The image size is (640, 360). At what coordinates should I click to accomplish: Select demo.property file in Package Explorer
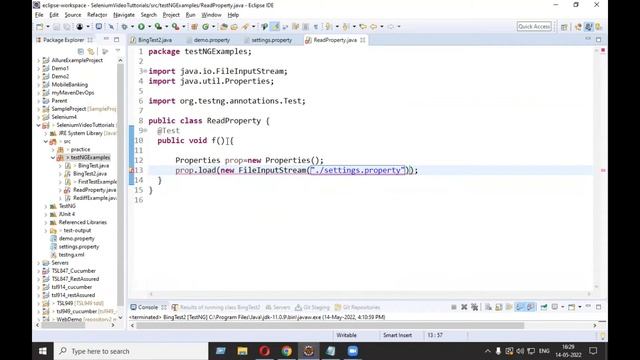[76, 238]
